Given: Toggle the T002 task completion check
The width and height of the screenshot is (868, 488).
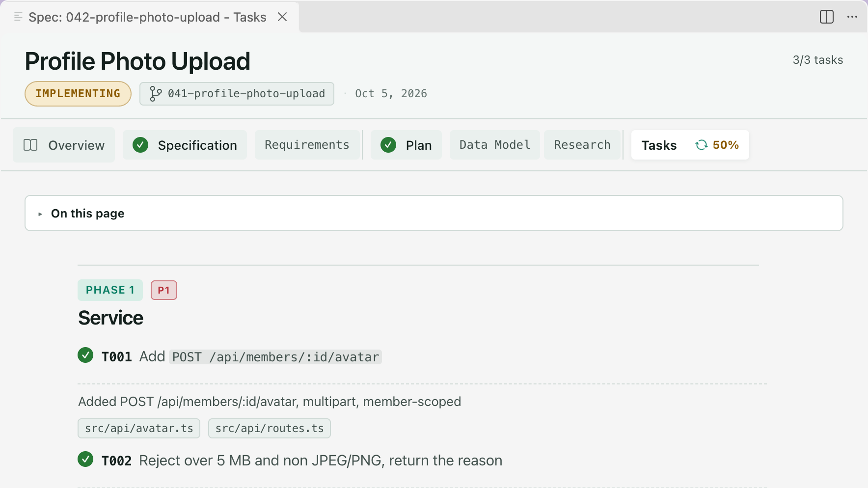Looking at the screenshot, I should pyautogui.click(x=85, y=459).
